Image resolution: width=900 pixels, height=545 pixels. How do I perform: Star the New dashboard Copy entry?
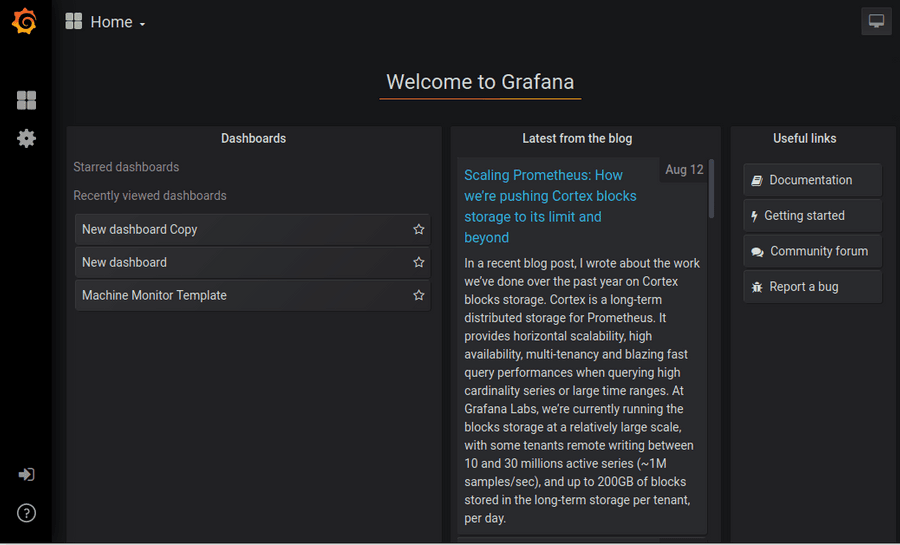pos(418,229)
